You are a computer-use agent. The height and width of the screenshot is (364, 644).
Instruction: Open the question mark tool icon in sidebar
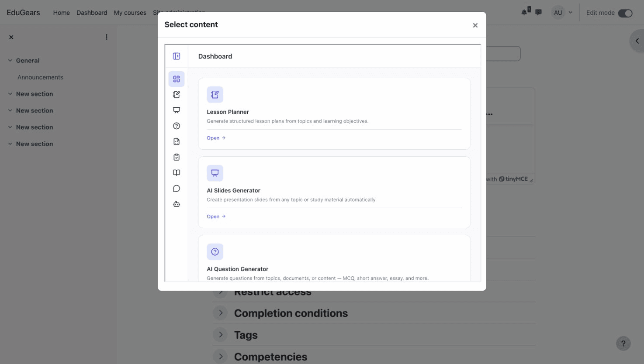tap(176, 125)
